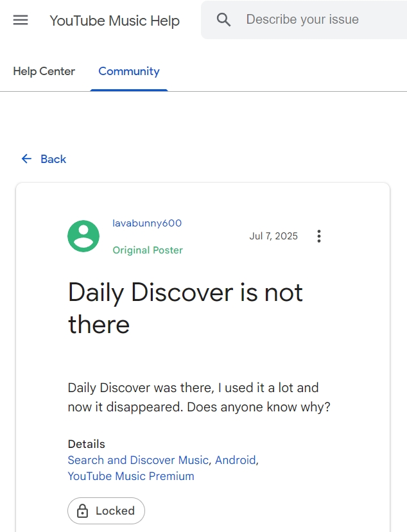Click the search magnifier icon
407x532 pixels.
coord(223,20)
